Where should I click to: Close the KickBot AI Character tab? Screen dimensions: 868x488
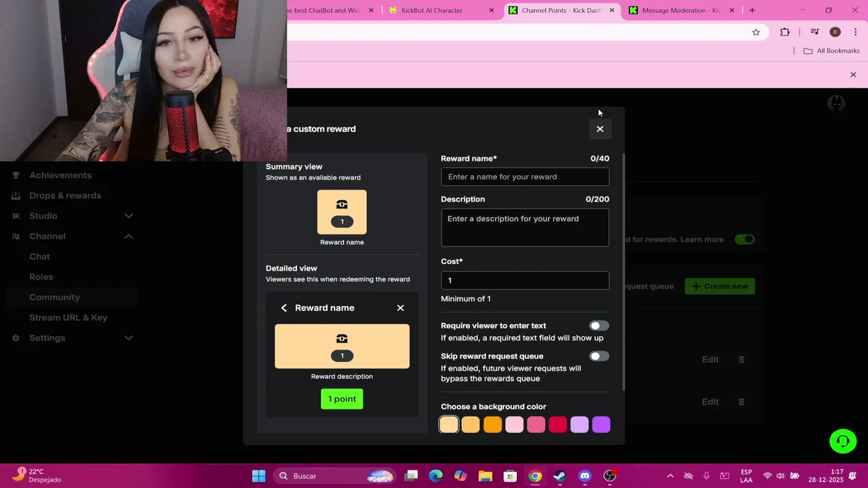tap(492, 10)
